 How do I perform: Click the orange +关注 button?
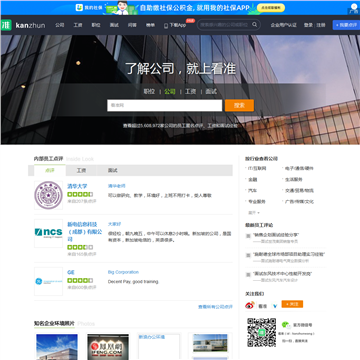[292, 304]
